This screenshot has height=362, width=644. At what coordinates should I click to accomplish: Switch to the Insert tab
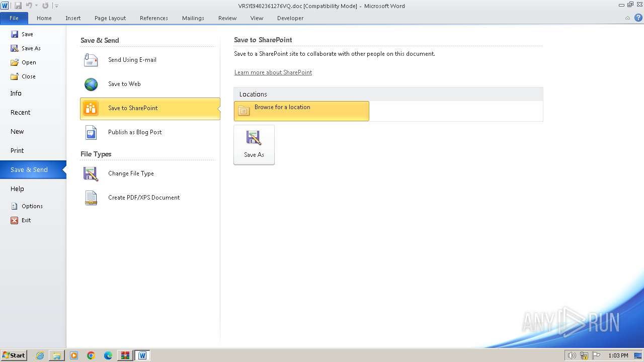(73, 18)
